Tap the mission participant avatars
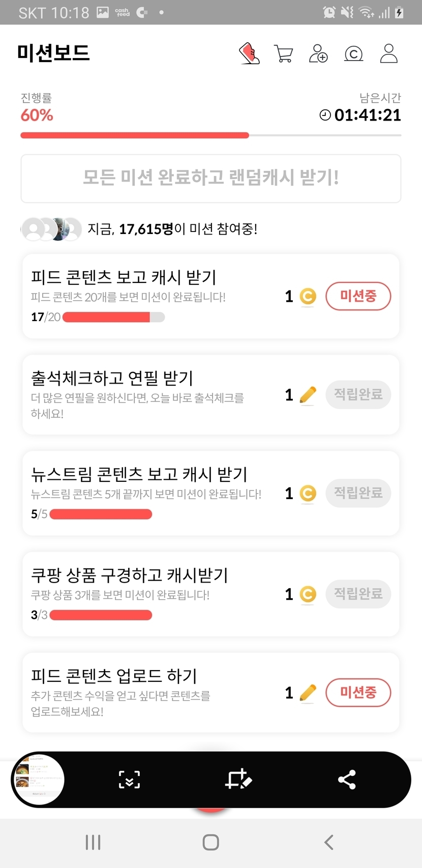 click(x=51, y=229)
